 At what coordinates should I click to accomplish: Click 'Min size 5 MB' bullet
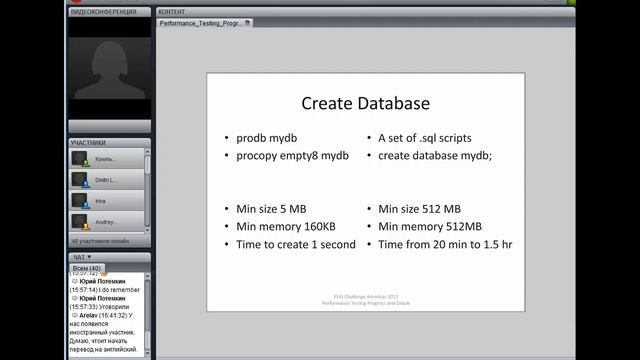(x=271, y=209)
